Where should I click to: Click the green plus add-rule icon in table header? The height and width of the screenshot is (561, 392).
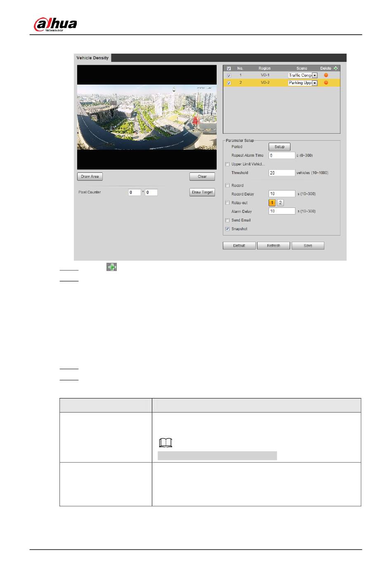click(335, 68)
